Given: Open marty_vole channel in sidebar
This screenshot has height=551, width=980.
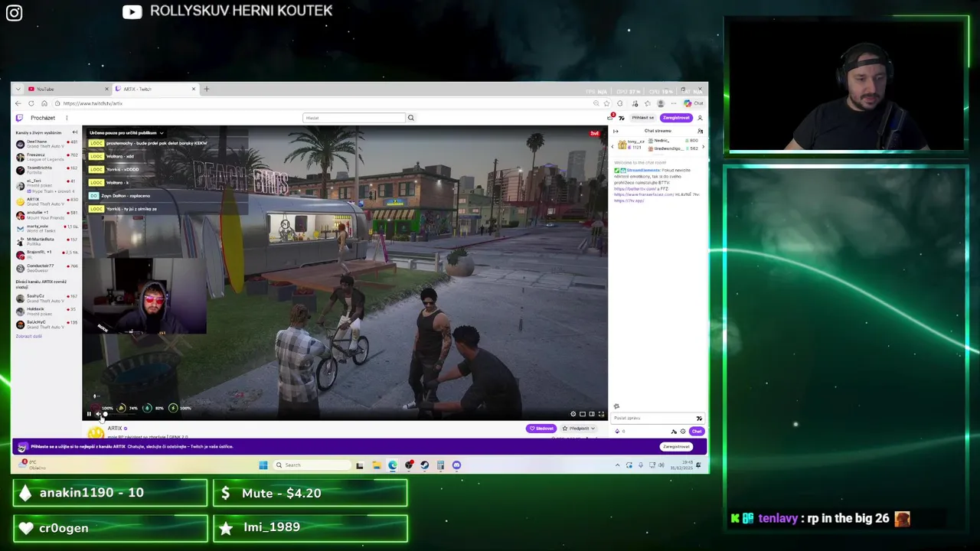Looking at the screenshot, I should [x=46, y=228].
